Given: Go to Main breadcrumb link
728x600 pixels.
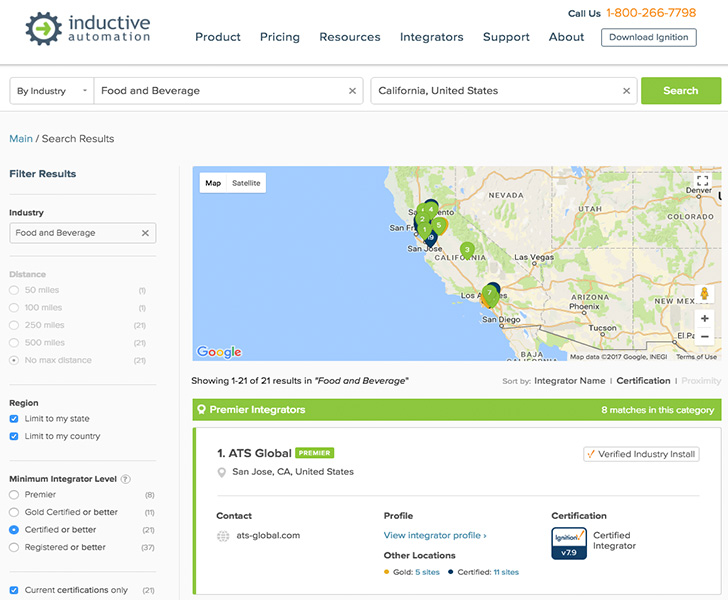Looking at the screenshot, I should click(x=21, y=139).
